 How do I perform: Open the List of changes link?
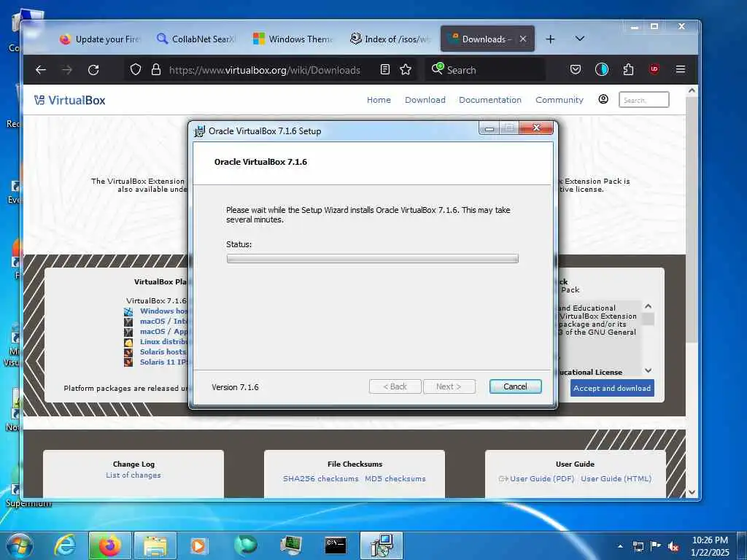point(133,475)
